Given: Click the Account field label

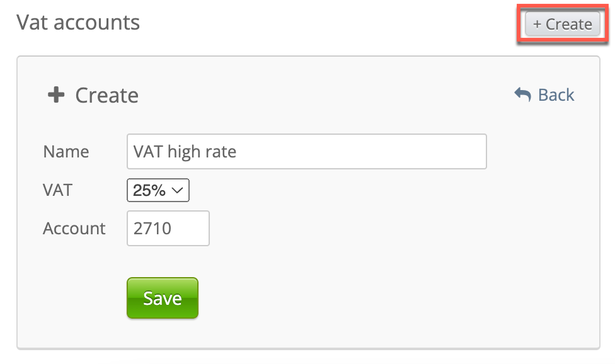Looking at the screenshot, I should (x=74, y=228).
